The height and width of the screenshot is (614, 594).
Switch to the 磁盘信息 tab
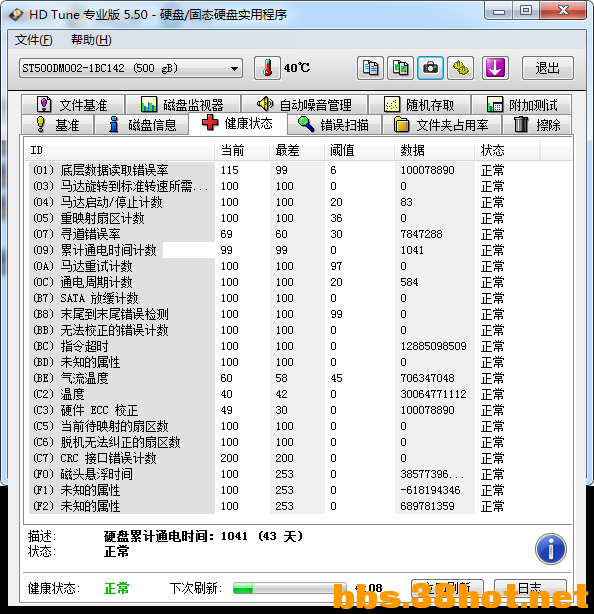coord(142,125)
